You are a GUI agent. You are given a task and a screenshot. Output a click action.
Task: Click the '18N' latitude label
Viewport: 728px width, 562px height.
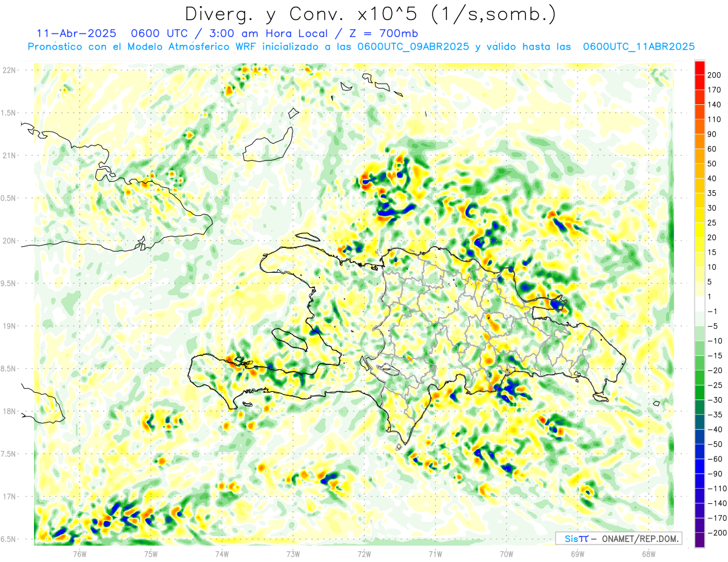[9, 411]
